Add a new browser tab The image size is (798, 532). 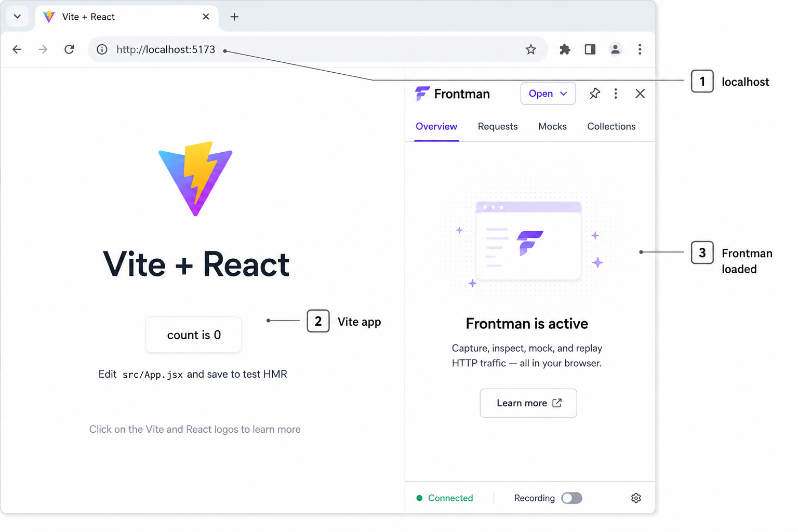click(234, 17)
